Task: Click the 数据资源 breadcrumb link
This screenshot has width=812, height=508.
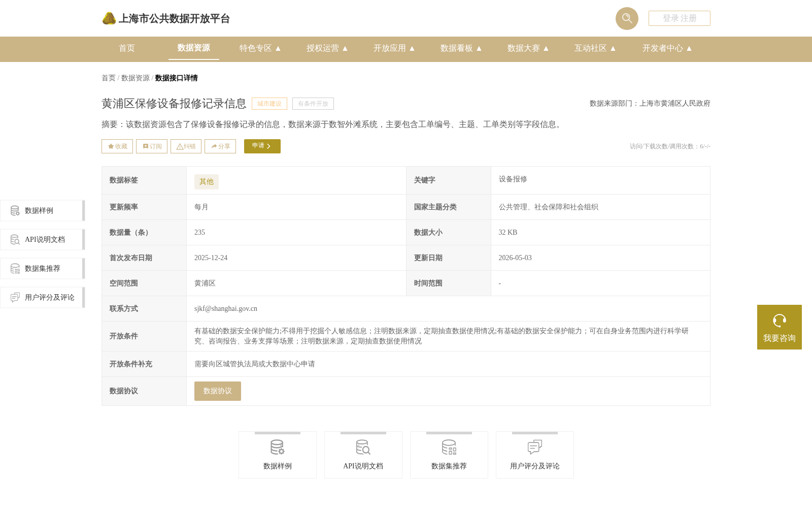Action: coord(136,78)
